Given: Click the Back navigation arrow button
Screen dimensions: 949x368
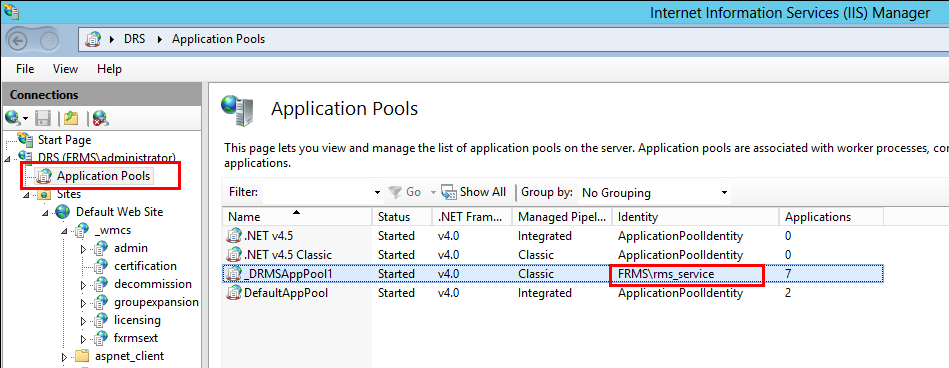Looking at the screenshot, I should [x=18, y=40].
